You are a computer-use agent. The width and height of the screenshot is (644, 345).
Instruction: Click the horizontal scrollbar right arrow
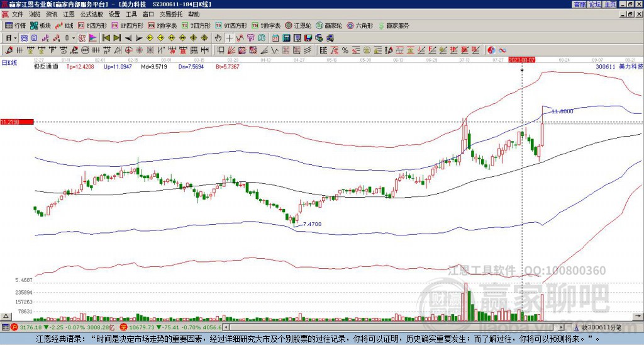(x=562, y=327)
